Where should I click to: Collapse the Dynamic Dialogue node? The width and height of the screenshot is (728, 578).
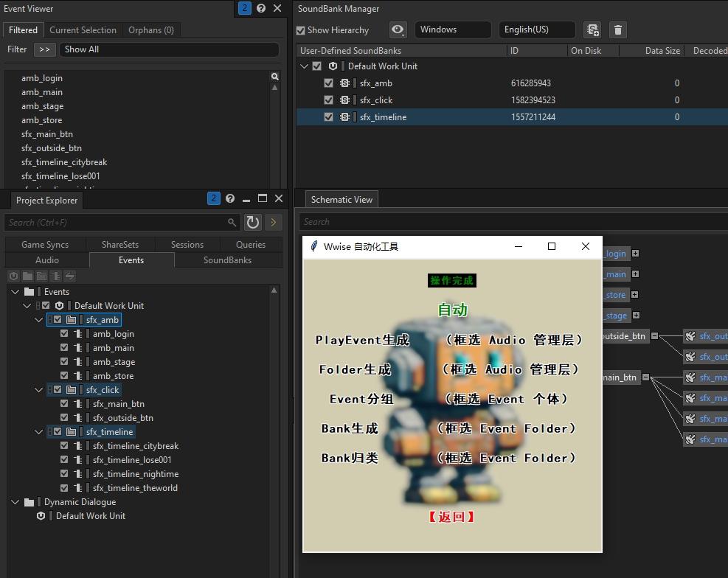pos(15,502)
